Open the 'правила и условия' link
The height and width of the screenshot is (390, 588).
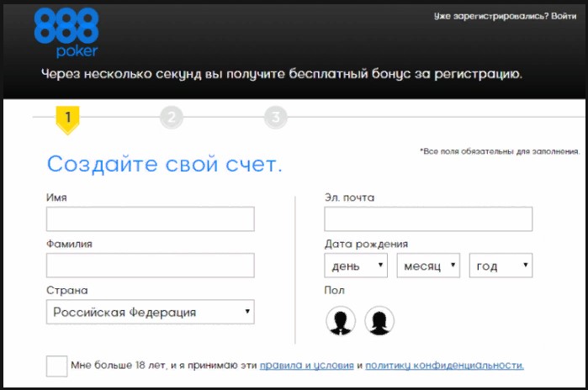(306, 366)
